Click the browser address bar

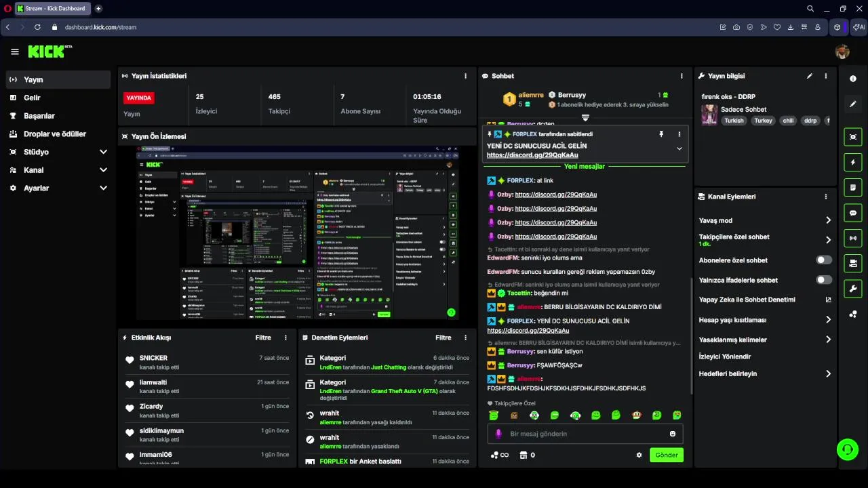pyautogui.click(x=380, y=27)
